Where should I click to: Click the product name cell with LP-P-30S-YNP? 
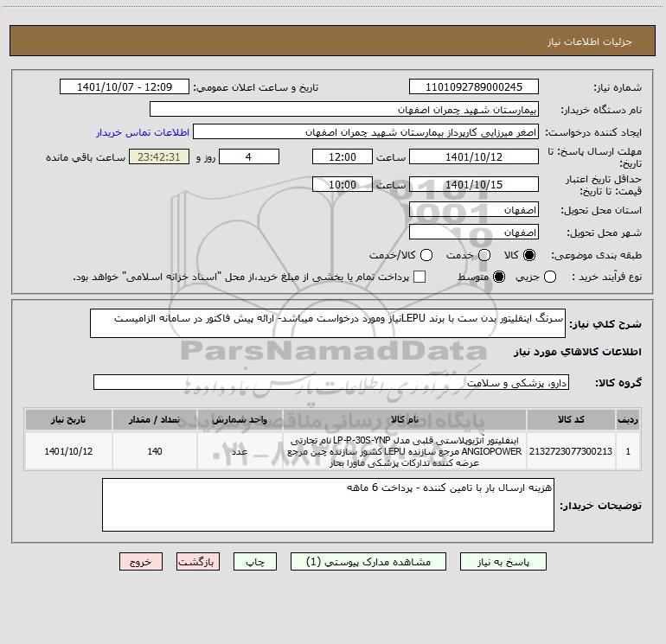click(405, 451)
